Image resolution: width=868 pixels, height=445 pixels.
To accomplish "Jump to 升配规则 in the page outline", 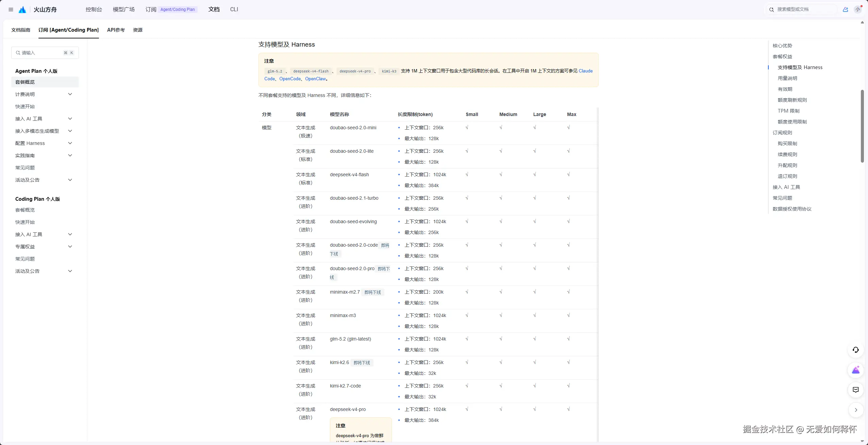I will tap(787, 165).
